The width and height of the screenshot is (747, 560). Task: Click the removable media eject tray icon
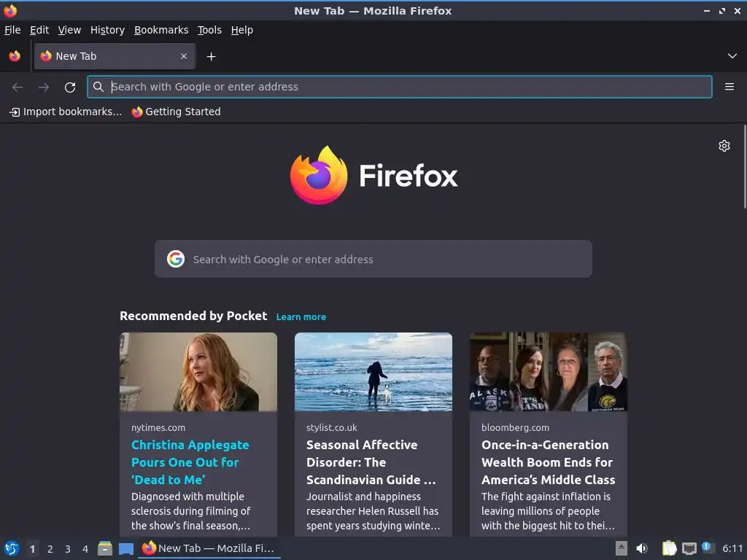pos(622,548)
